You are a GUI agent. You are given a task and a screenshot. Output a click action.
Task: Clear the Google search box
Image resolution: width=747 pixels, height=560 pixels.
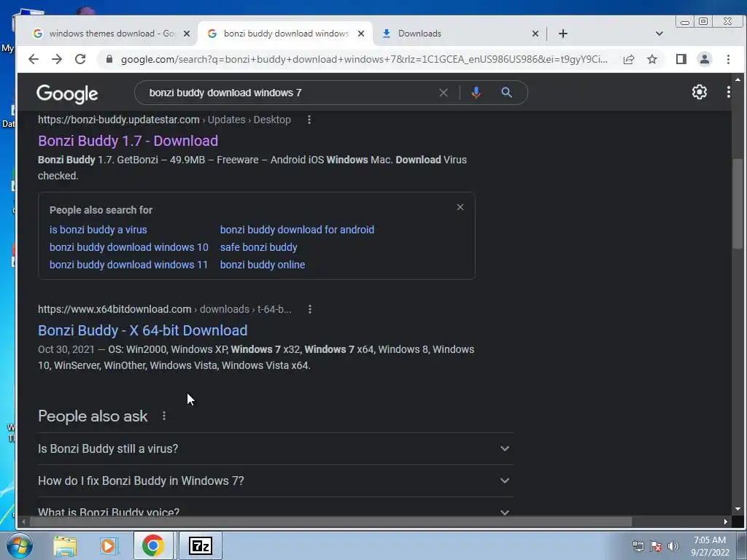point(444,93)
